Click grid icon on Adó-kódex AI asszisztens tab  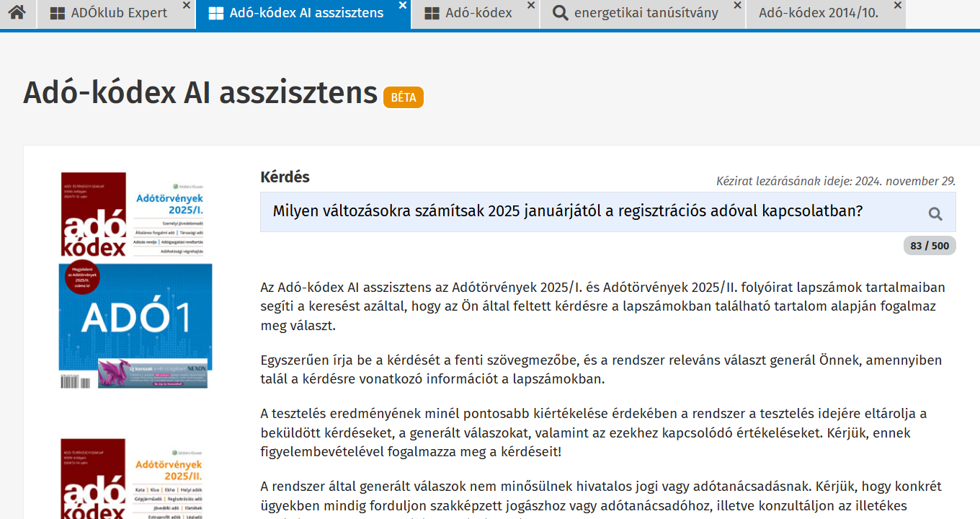[215, 13]
